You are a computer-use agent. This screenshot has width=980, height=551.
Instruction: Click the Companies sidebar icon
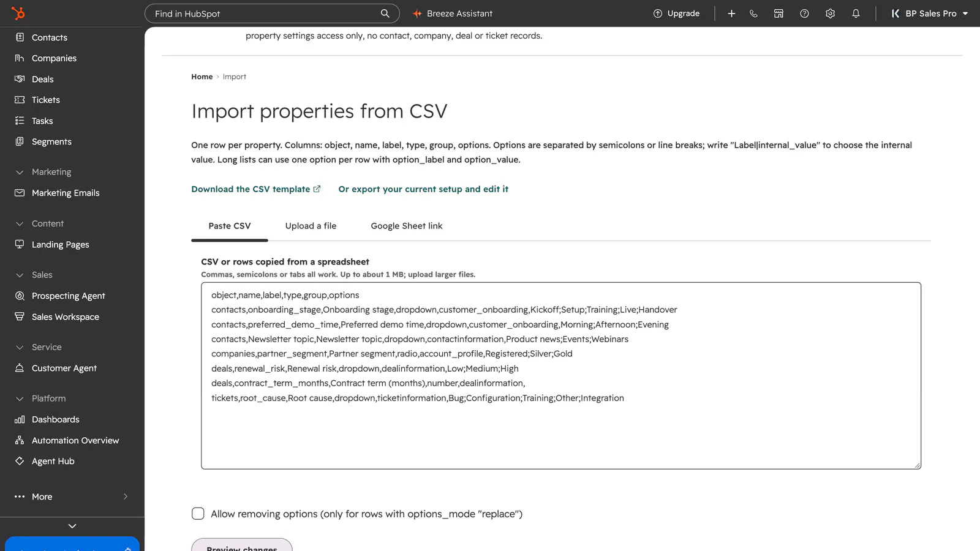point(20,58)
